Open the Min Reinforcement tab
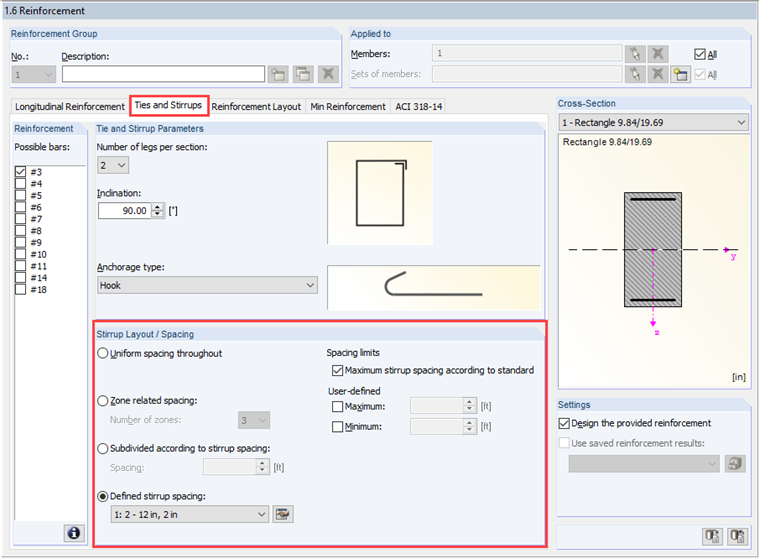Screen dimensions: 760x559 348,107
